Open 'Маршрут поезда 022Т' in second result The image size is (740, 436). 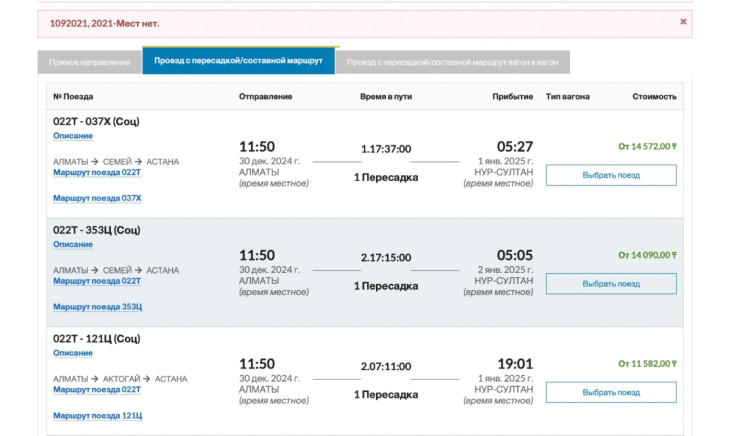pyautogui.click(x=97, y=281)
